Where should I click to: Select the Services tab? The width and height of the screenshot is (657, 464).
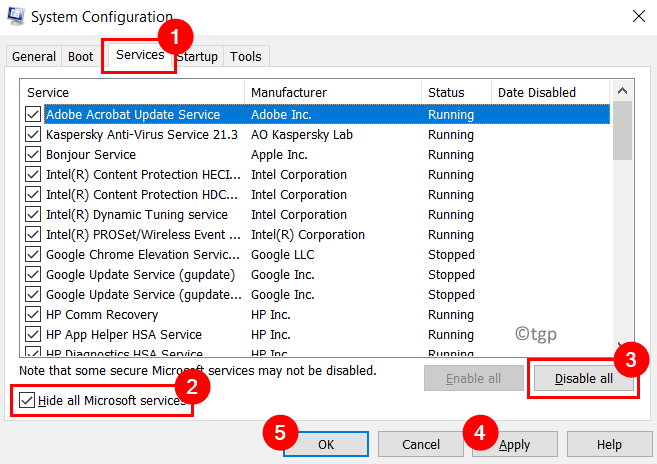(x=140, y=54)
